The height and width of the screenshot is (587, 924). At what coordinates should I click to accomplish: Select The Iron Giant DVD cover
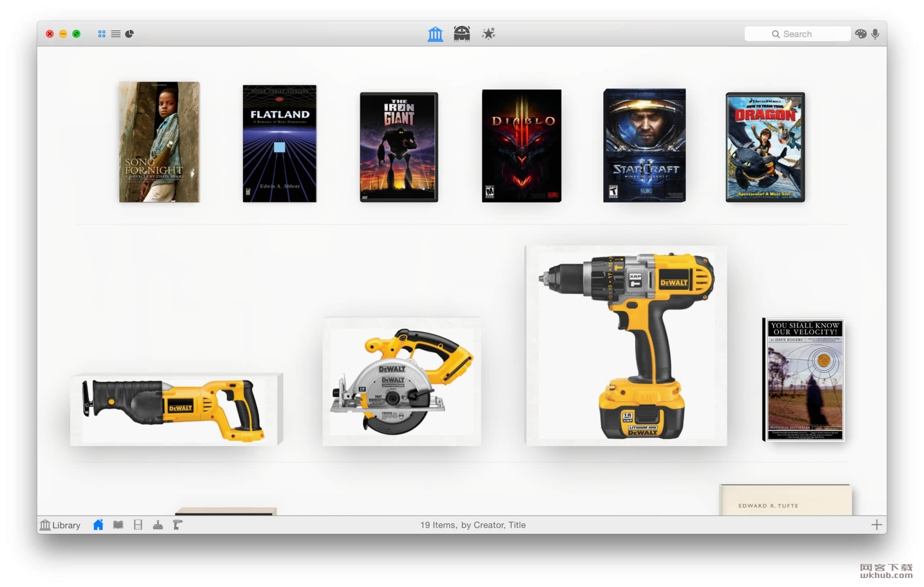pyautogui.click(x=399, y=147)
